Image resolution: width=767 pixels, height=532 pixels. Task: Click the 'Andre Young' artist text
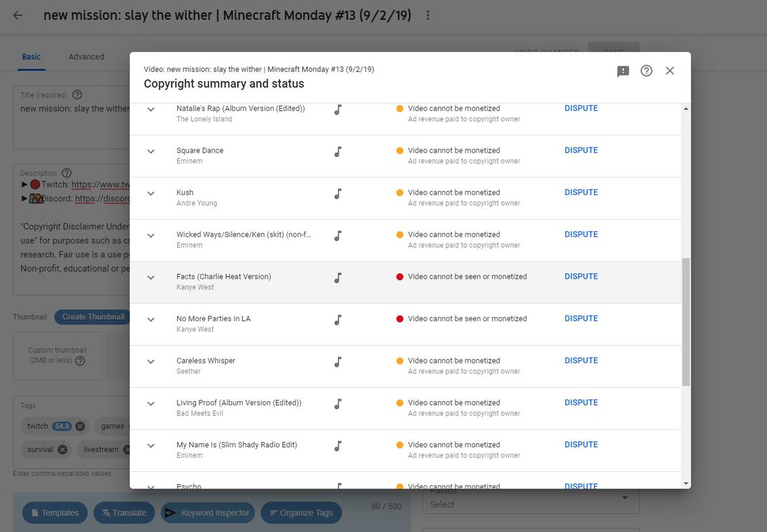197,203
